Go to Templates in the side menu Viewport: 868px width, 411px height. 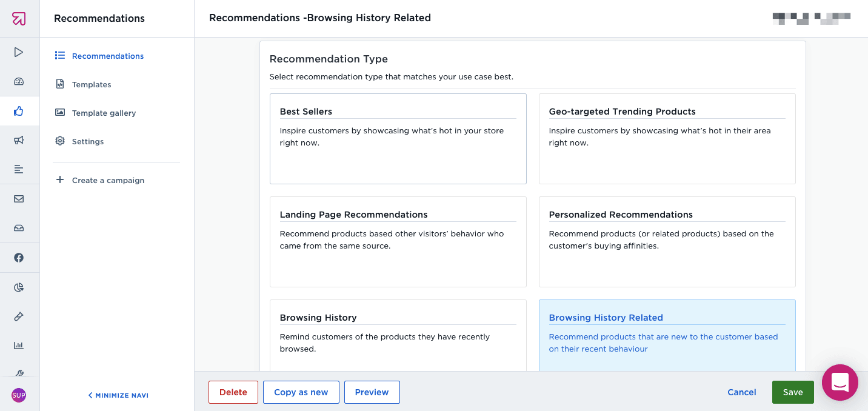[x=92, y=84]
